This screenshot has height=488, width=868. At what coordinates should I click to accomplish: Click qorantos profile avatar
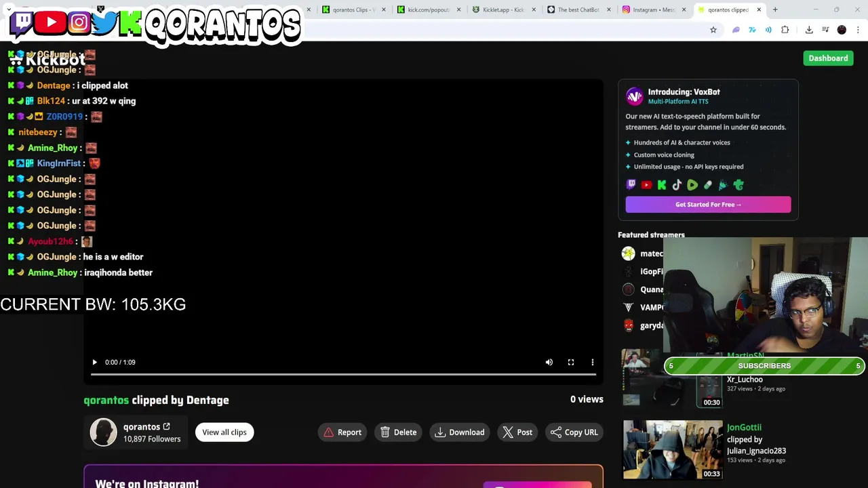coord(104,432)
